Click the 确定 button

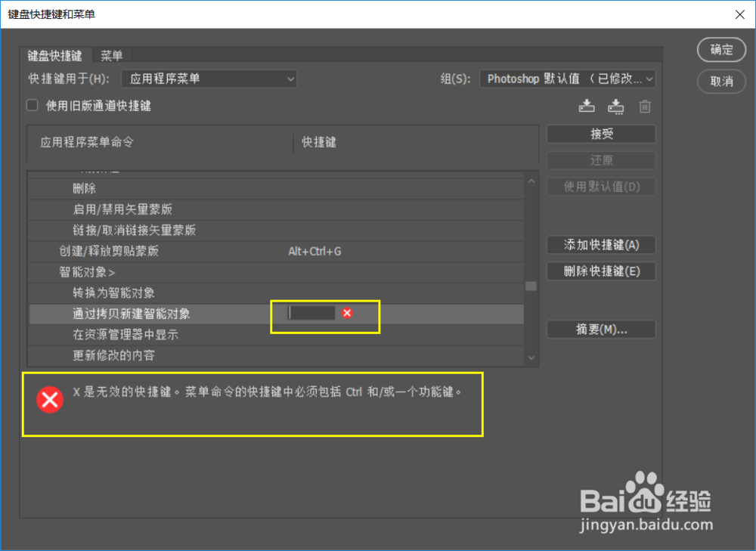tap(720, 50)
